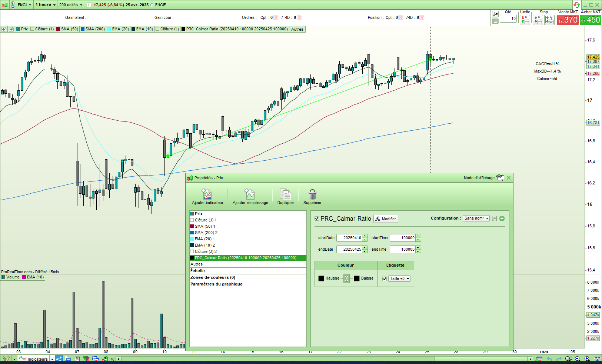This screenshot has height=364, width=602.
Task: Toggle the Clôture (J) 2 list checkbox
Action: point(192,251)
